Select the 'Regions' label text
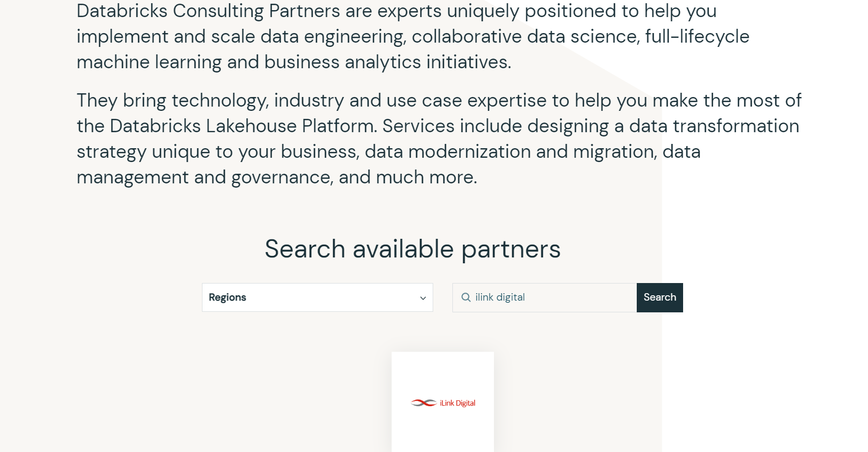This screenshot has height=452, width=868. pyautogui.click(x=228, y=297)
